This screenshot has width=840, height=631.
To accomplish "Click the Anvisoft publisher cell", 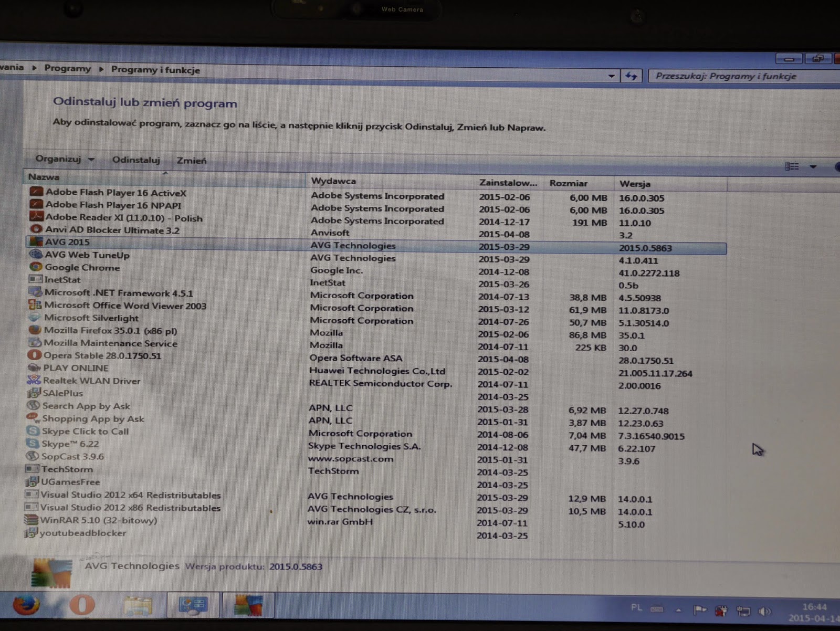I will [x=330, y=233].
